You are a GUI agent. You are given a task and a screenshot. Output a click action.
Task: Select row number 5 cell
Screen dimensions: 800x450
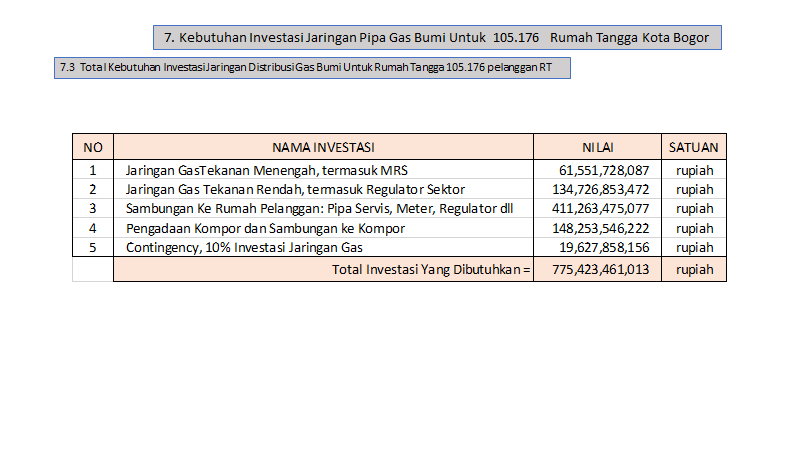pyautogui.click(x=93, y=247)
